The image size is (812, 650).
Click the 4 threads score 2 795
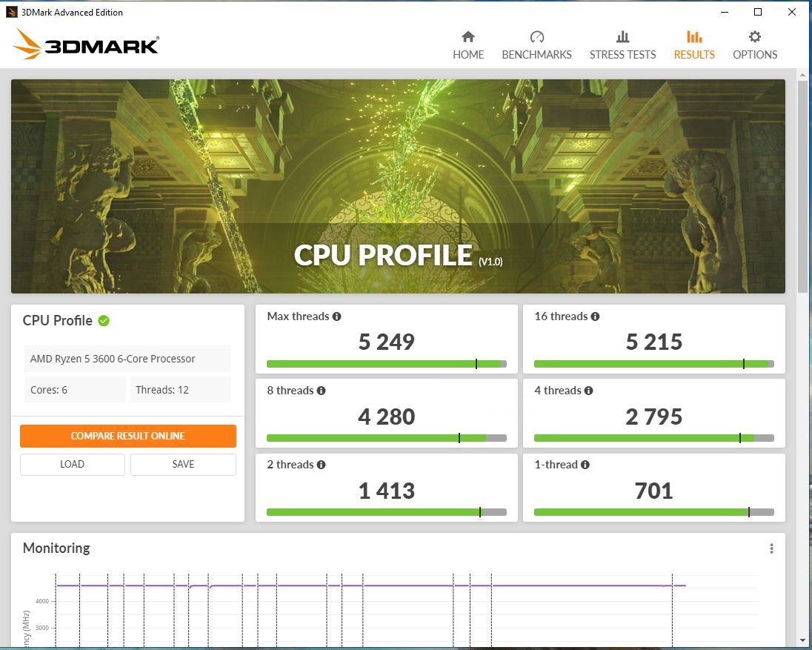tap(654, 417)
